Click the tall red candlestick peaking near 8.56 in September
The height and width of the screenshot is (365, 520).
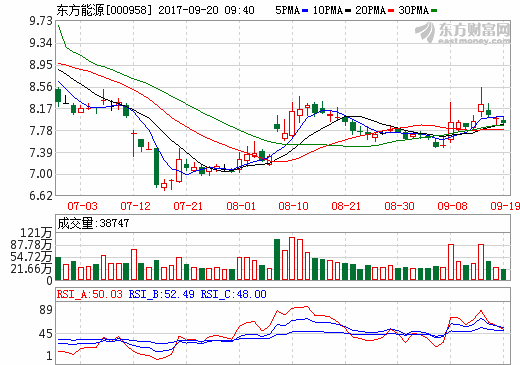pyautogui.click(x=481, y=102)
